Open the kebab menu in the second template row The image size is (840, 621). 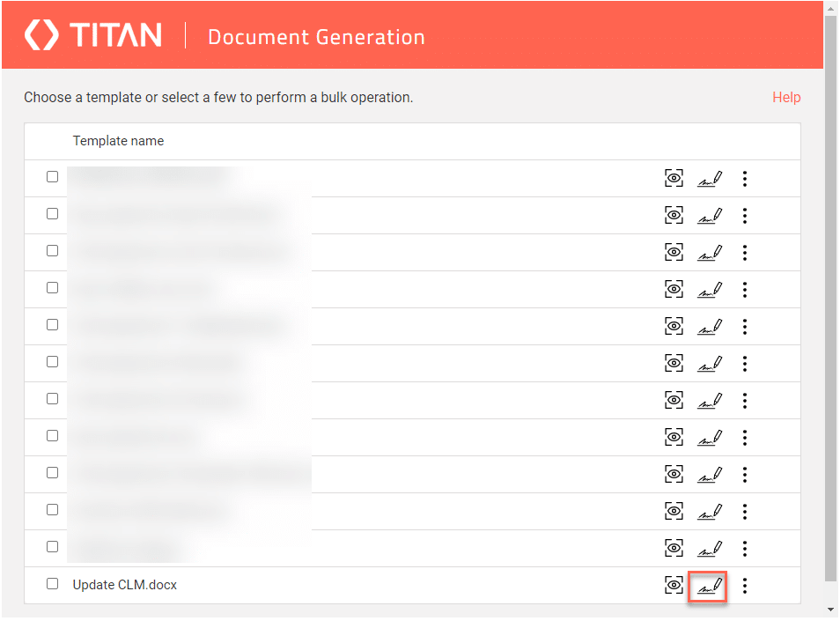[745, 216]
